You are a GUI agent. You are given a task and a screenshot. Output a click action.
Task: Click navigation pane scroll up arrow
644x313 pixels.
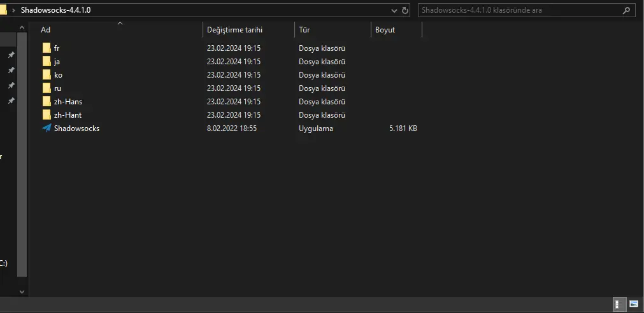[22, 27]
